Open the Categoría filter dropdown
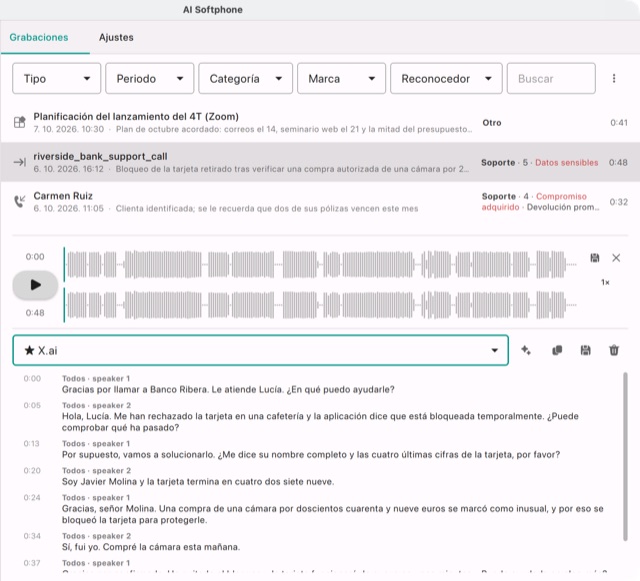Viewport: 640px width, 581px height. [245, 78]
